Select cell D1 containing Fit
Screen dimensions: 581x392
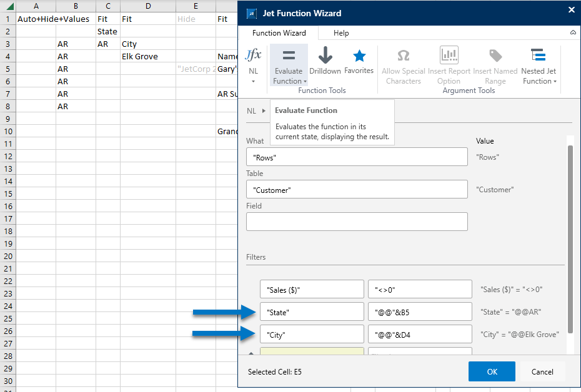click(x=148, y=19)
